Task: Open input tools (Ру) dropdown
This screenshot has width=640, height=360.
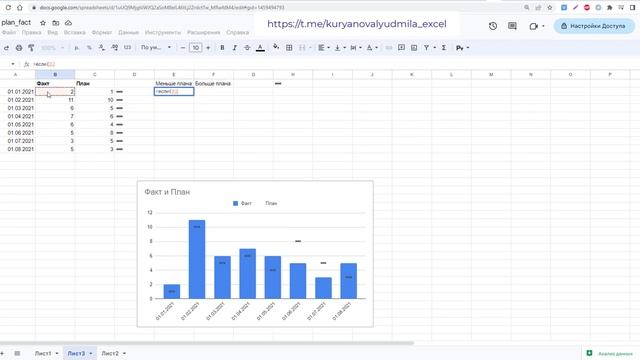Action: [x=462, y=48]
